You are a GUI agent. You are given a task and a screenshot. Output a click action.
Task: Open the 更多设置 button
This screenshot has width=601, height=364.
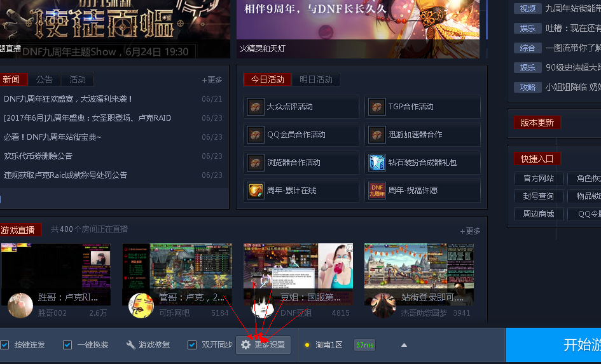[263, 345]
